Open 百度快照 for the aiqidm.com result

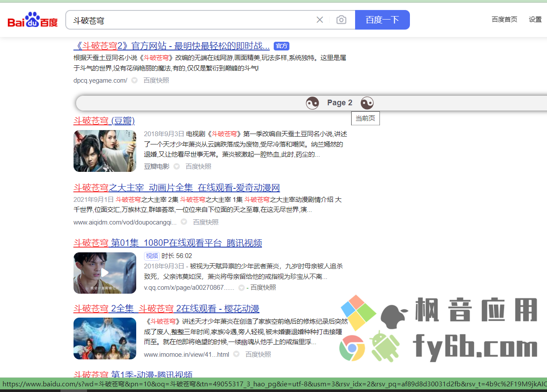tap(206, 222)
